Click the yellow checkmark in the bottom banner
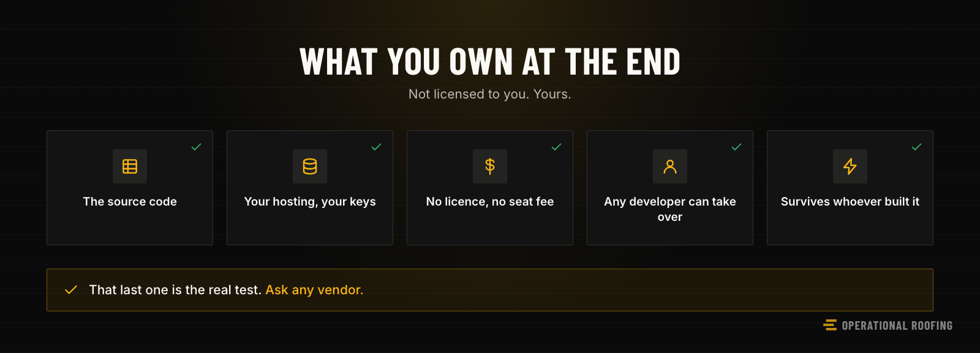The image size is (980, 353). point(71,290)
